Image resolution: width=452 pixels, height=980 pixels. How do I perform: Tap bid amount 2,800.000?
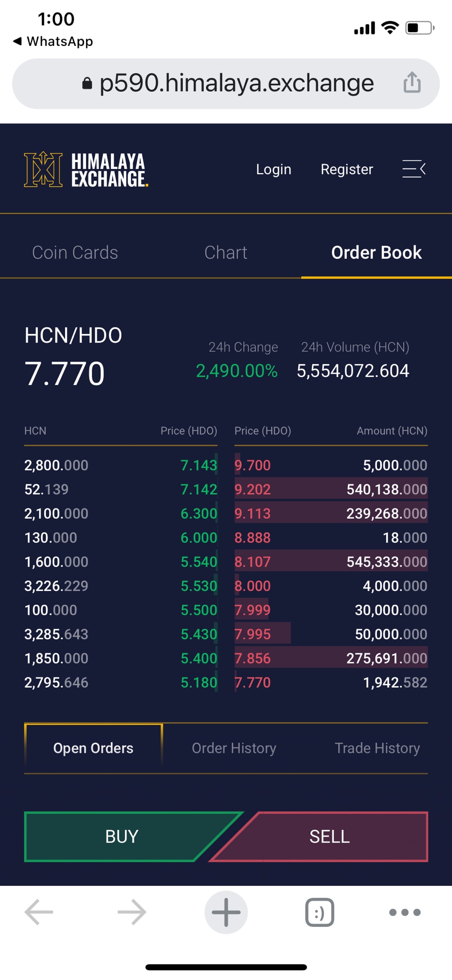(x=56, y=465)
